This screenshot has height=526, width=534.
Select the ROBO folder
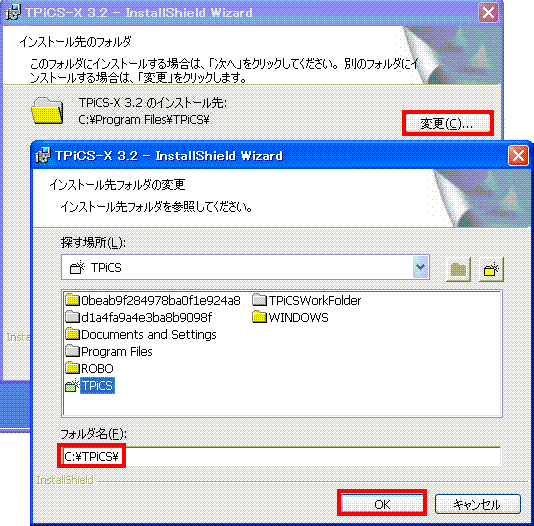90,368
